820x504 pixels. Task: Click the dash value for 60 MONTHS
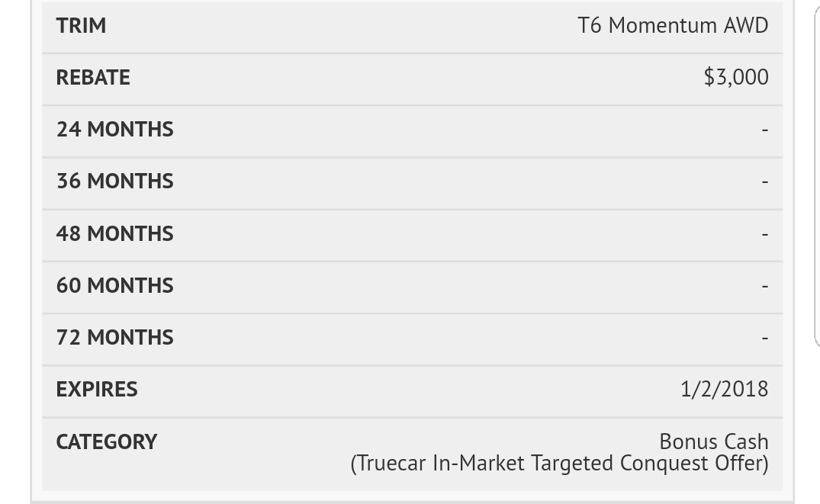pyautogui.click(x=765, y=285)
